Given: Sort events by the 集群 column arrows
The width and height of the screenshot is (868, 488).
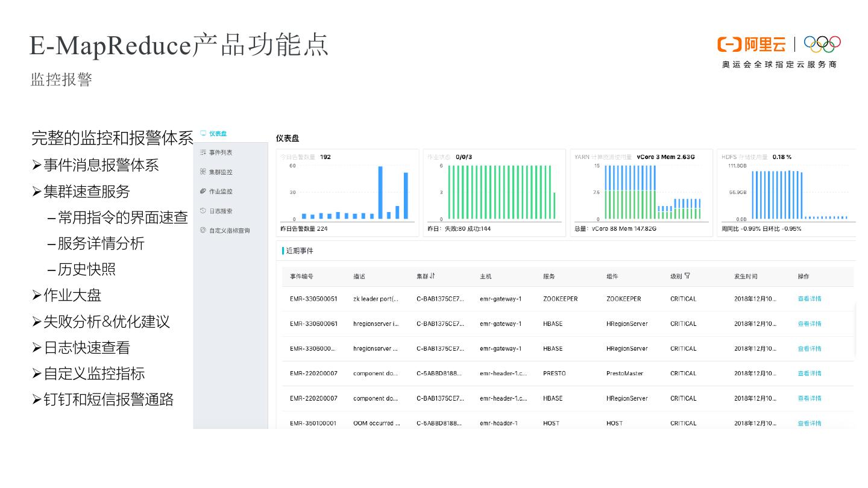Looking at the screenshot, I should click(x=432, y=277).
